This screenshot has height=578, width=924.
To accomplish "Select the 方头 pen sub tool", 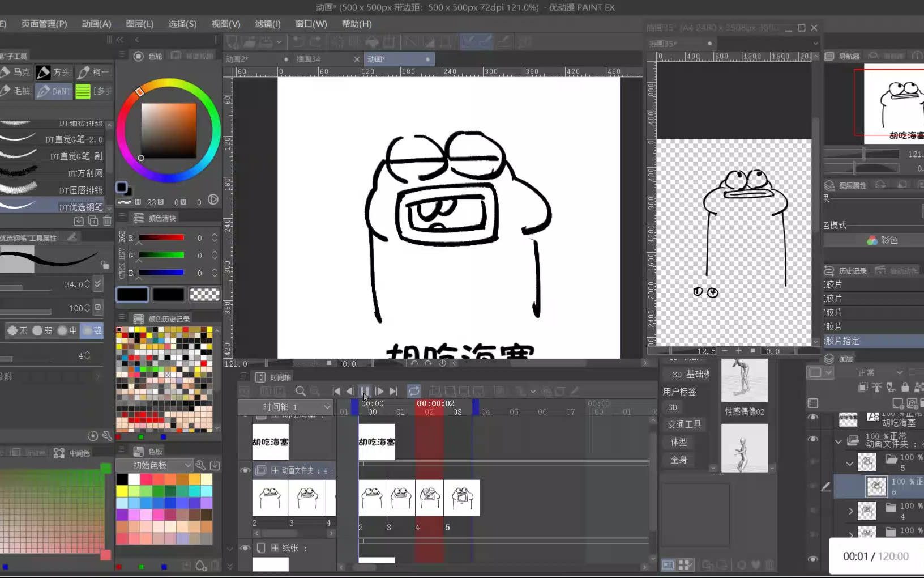I will coord(54,73).
